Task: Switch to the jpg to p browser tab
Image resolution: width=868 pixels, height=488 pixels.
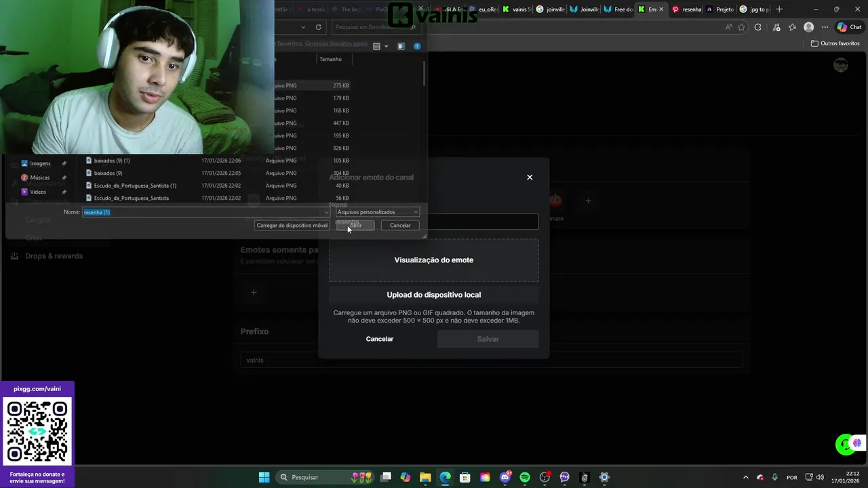Action: pyautogui.click(x=753, y=9)
